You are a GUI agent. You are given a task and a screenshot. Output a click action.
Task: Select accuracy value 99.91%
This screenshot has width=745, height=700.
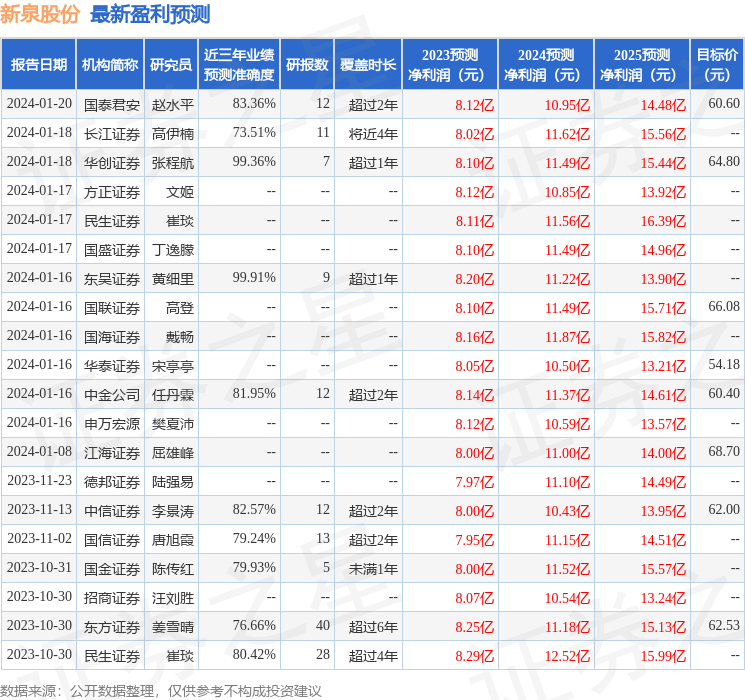254,278
